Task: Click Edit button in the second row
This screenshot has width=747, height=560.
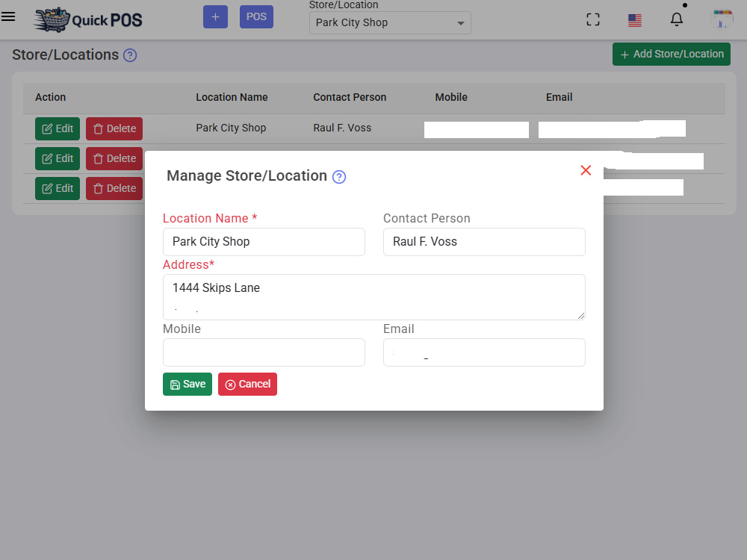Action: [x=58, y=158]
